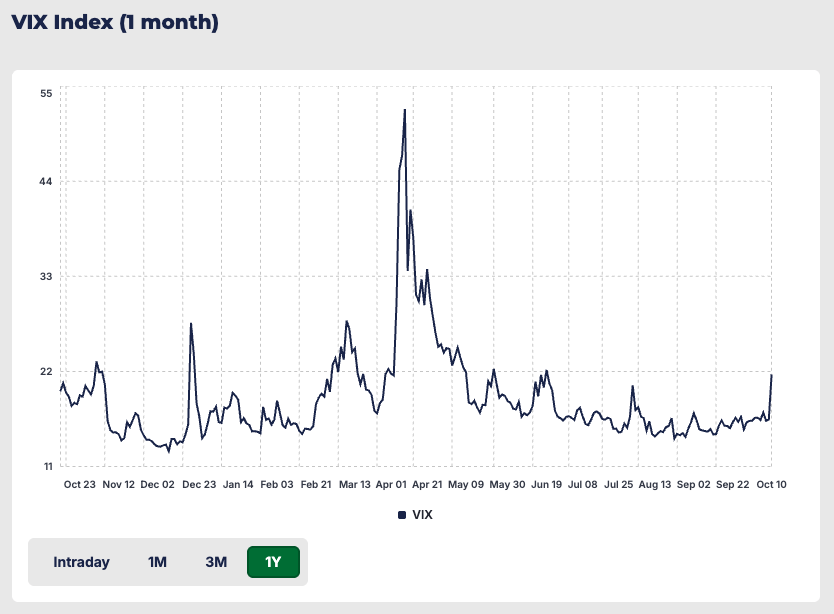Click the highest April spike on the line
The image size is (834, 614).
pyautogui.click(x=404, y=110)
